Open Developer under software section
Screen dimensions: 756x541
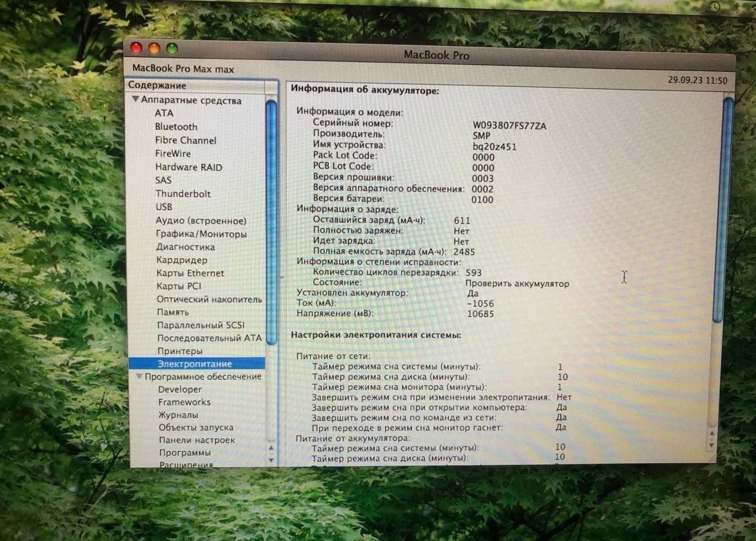180,389
